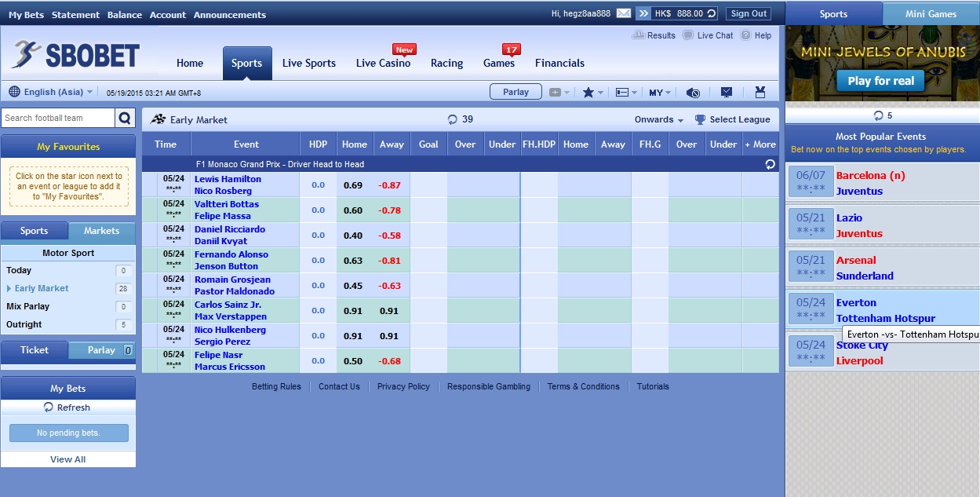980x497 pixels.
Task: Click the Sign Out button
Action: click(749, 13)
